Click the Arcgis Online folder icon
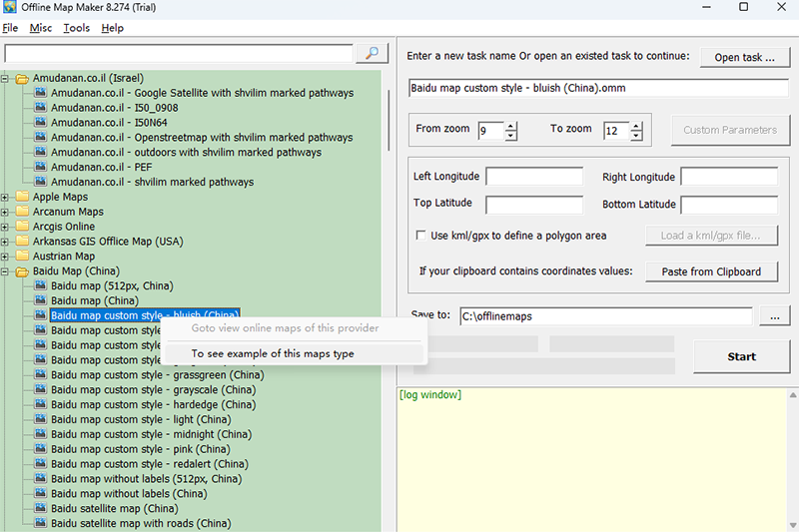Image resolution: width=799 pixels, height=532 pixels. [x=22, y=227]
